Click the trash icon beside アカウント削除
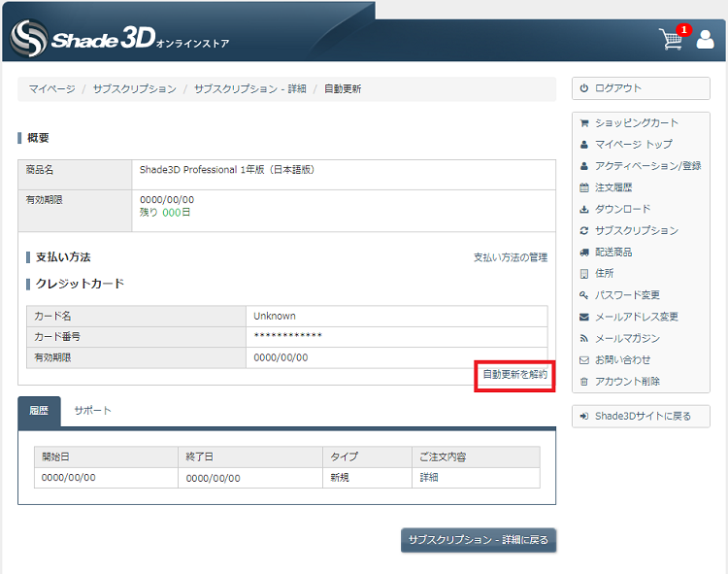This screenshot has height=574, width=728. 584,382
